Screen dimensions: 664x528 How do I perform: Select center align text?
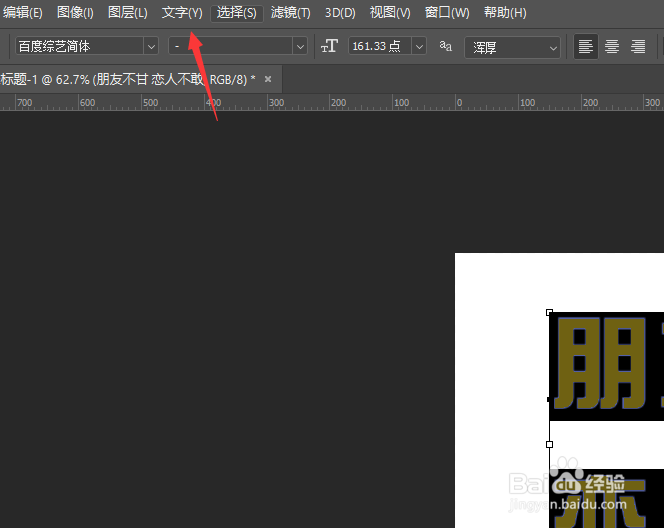(612, 46)
